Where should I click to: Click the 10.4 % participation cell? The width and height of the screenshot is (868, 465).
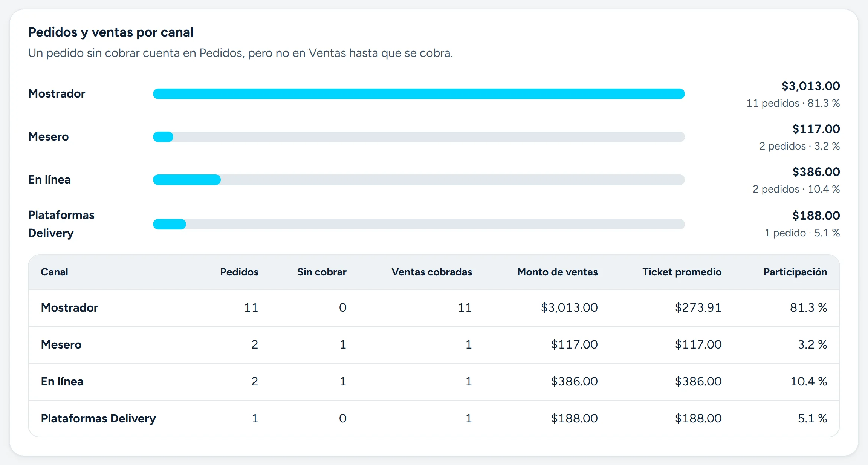click(x=808, y=382)
